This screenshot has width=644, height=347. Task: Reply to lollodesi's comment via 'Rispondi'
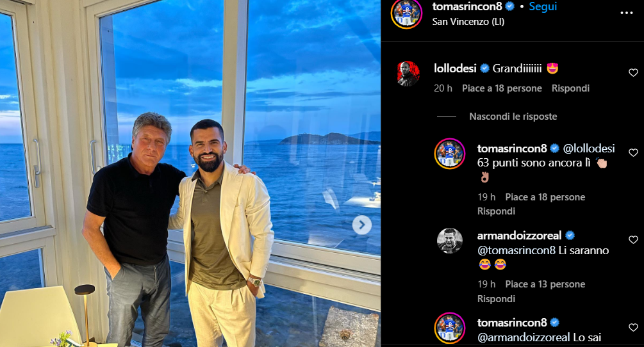pos(570,88)
